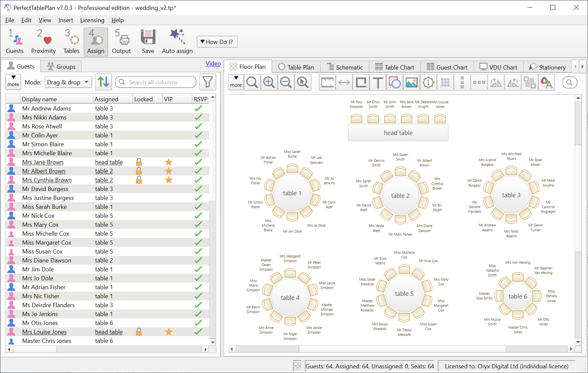Expand the guest panel more dropdown
Image resolution: width=588 pixels, height=373 pixels.
(x=13, y=82)
